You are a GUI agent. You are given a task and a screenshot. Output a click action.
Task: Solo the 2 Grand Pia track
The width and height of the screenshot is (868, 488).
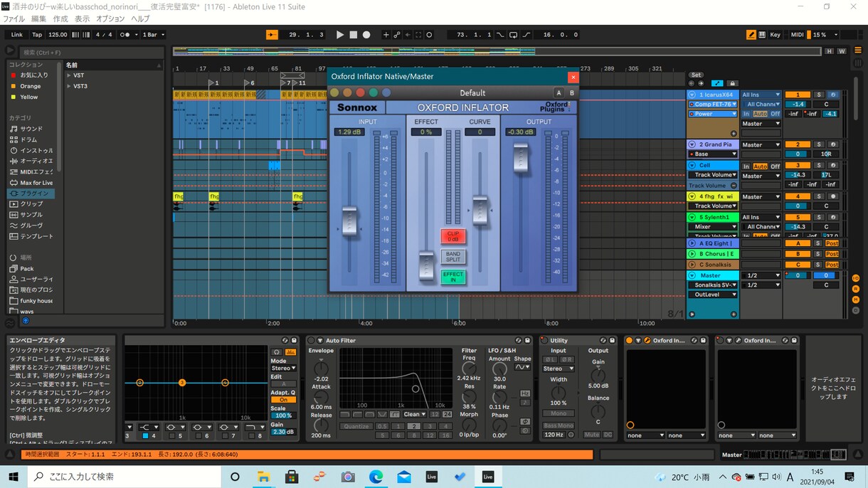pyautogui.click(x=819, y=144)
